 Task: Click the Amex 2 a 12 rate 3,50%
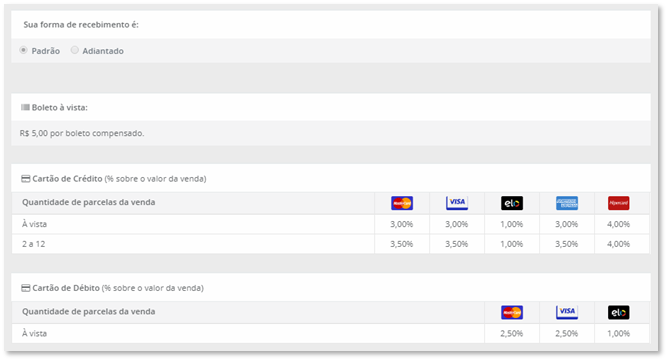(567, 244)
